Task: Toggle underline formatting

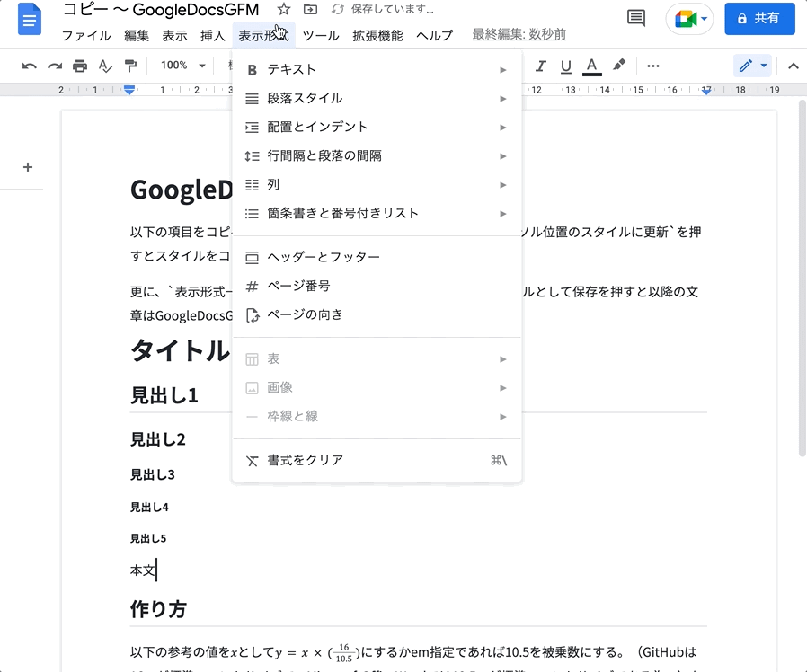Action: tap(566, 66)
